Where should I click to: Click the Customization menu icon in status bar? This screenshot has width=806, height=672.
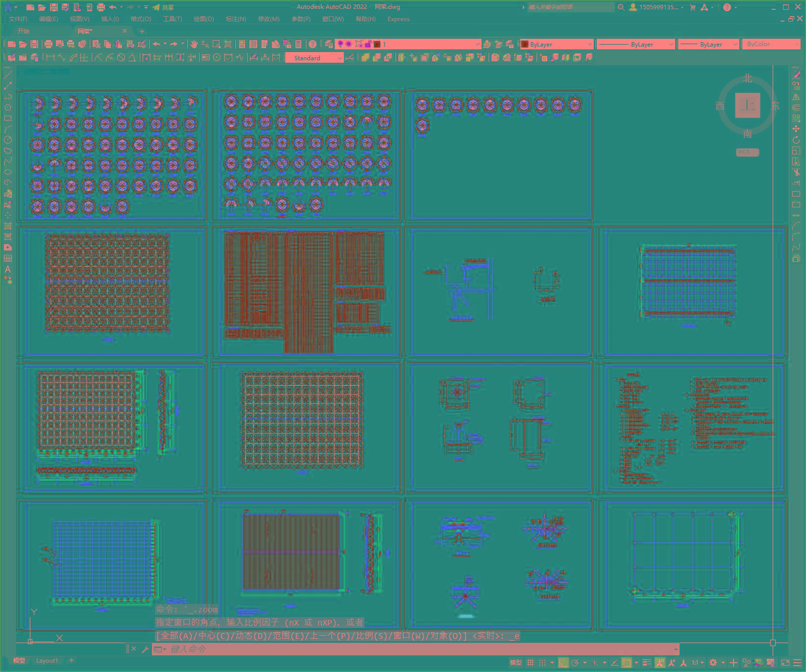point(797,663)
